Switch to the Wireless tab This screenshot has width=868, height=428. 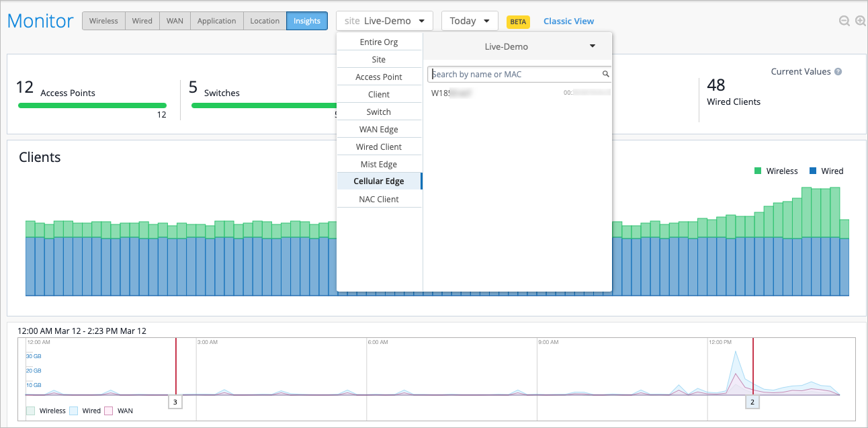(x=103, y=21)
